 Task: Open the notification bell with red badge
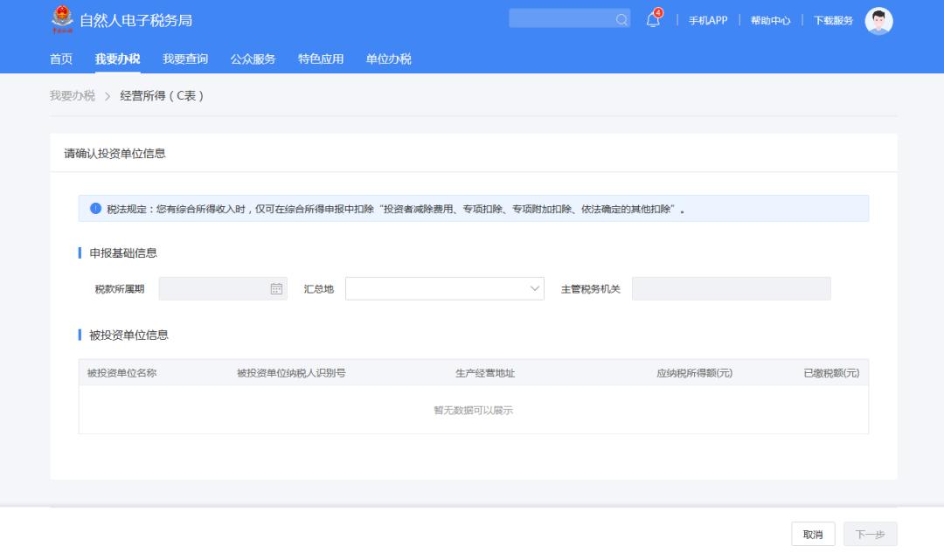(652, 19)
